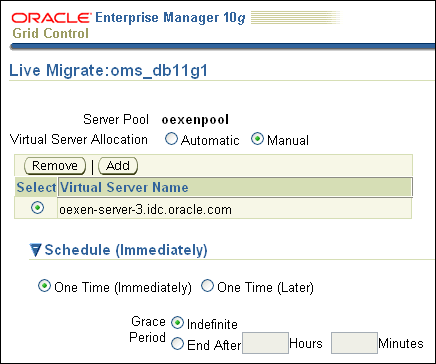Click the Add button
Image resolution: width=436 pixels, height=364 pixels.
[118, 166]
